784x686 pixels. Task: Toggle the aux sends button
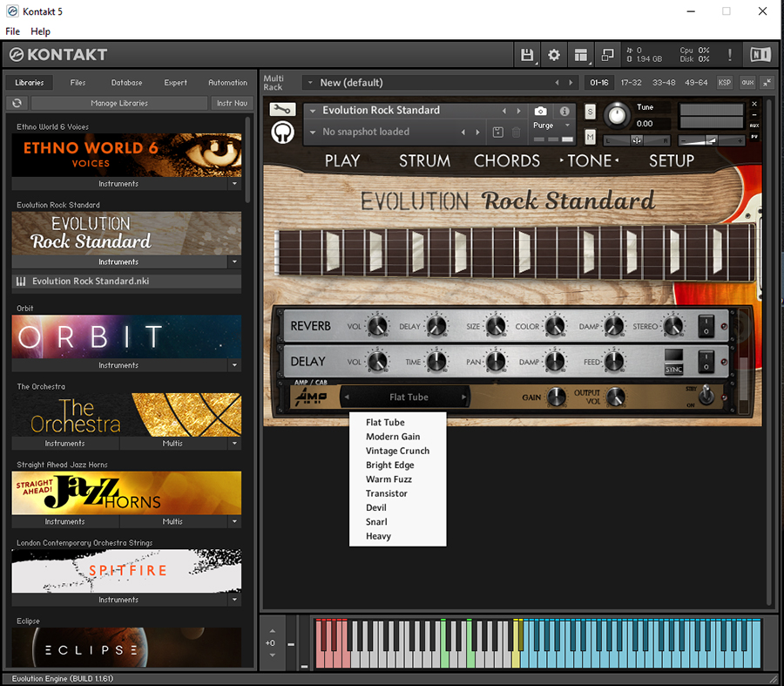coord(747,83)
